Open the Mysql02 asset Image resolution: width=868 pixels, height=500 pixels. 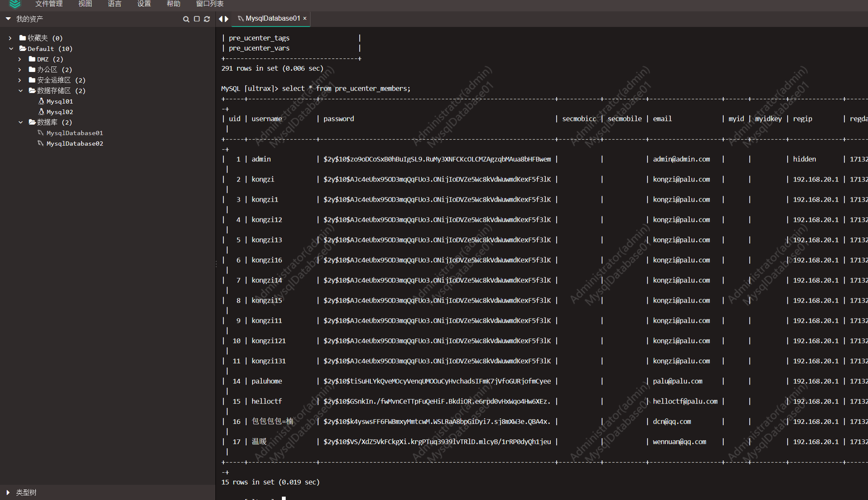tap(60, 112)
